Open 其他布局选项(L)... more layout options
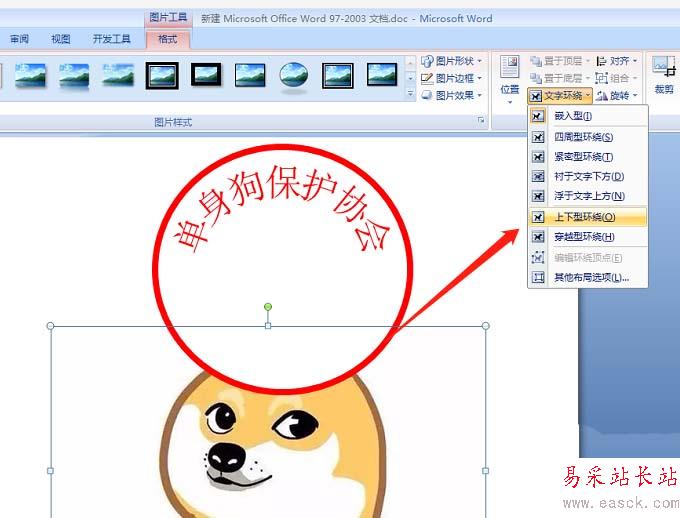 [x=588, y=277]
